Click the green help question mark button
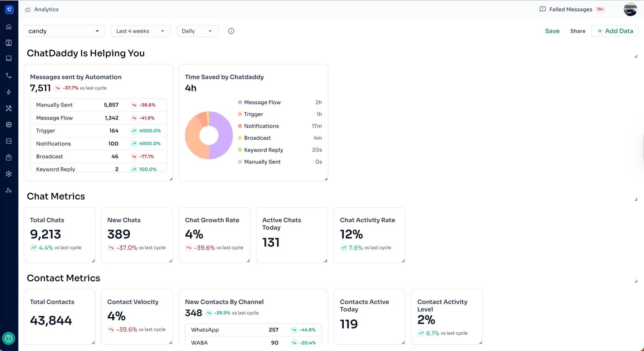 tap(9, 338)
